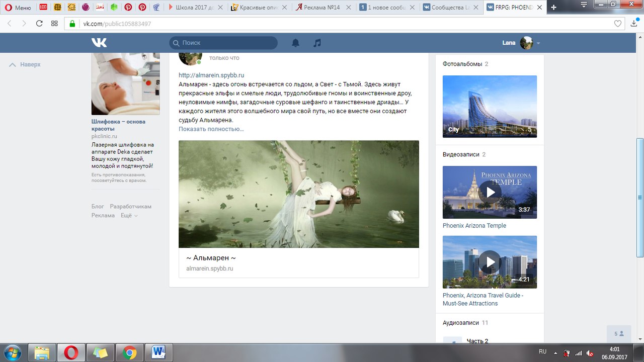Open the Opera Меню button
644x362 pixels.
tap(18, 8)
